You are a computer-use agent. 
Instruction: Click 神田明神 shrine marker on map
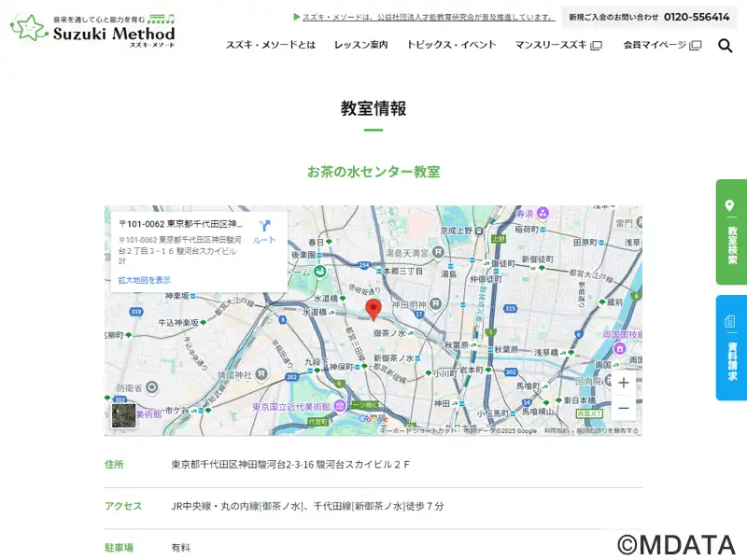(435, 303)
